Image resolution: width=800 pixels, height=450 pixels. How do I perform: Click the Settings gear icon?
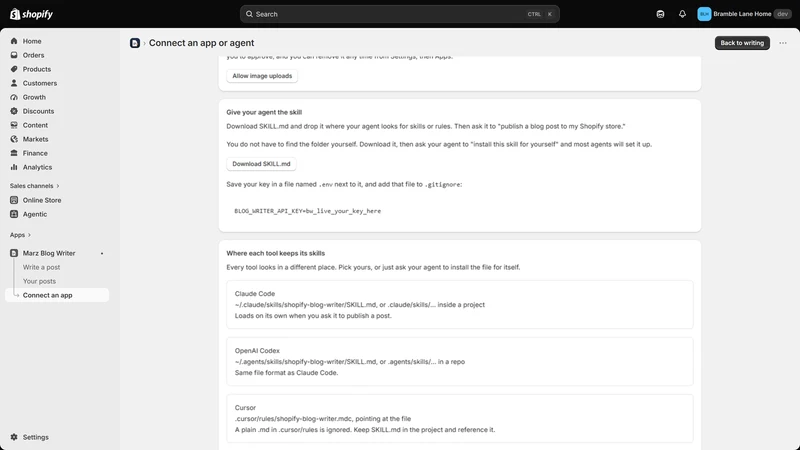coord(14,437)
